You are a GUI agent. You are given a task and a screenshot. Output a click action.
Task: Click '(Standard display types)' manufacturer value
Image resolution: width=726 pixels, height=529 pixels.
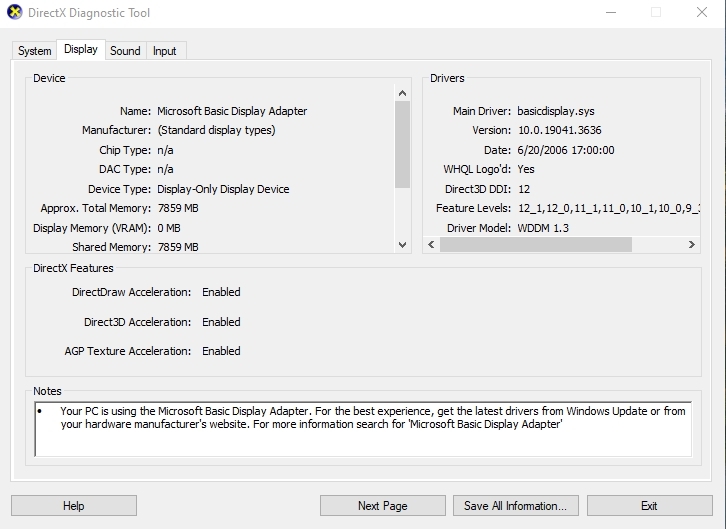click(216, 130)
